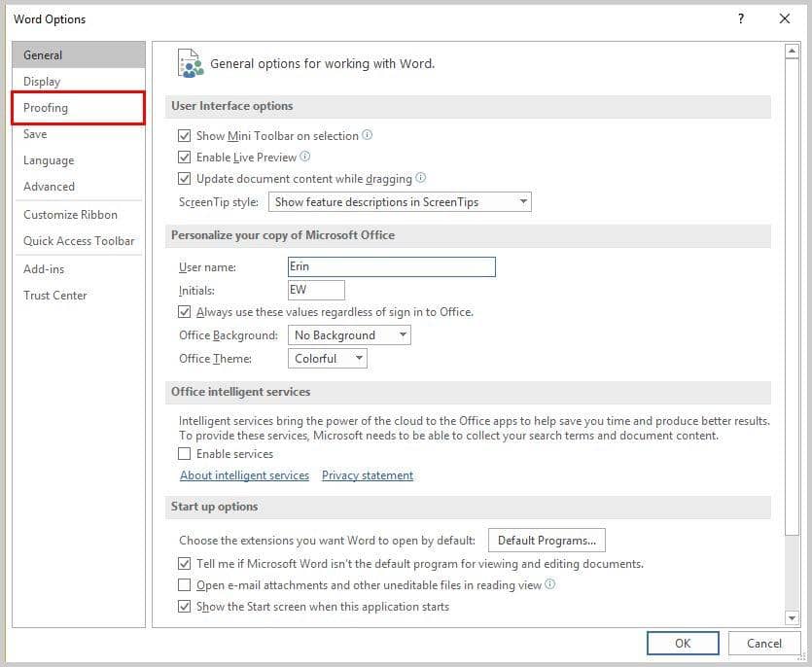Click info icon beside Update document content while dragging

coord(421,178)
